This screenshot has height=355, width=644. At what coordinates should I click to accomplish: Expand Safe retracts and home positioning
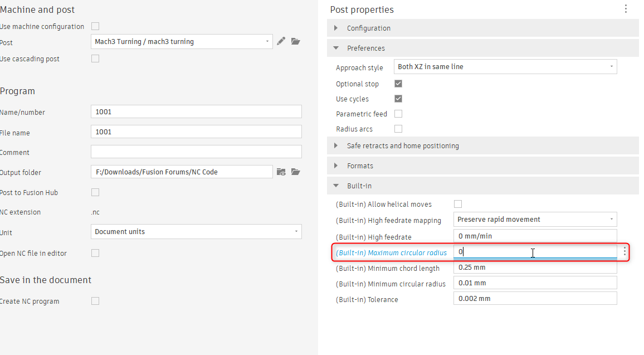[483, 146]
